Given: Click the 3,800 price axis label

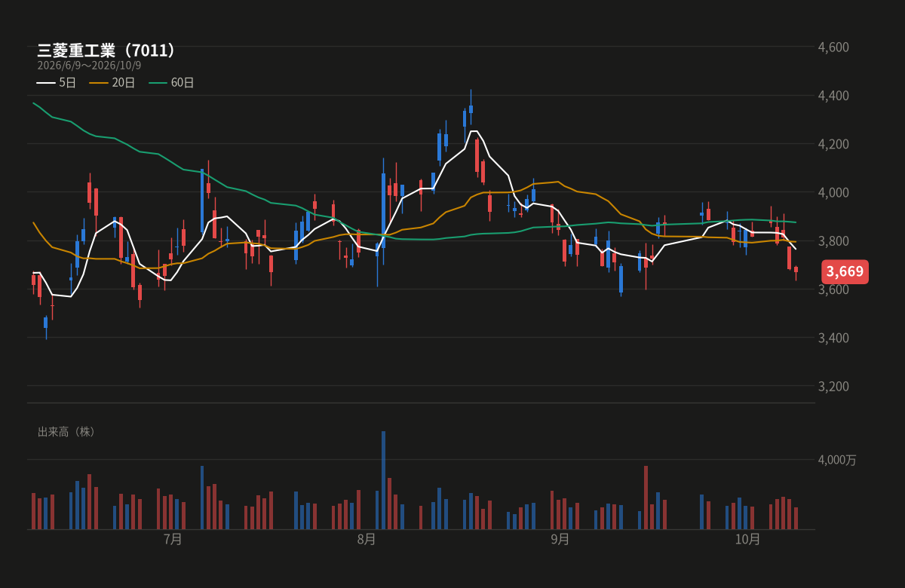Looking at the screenshot, I should click(833, 241).
